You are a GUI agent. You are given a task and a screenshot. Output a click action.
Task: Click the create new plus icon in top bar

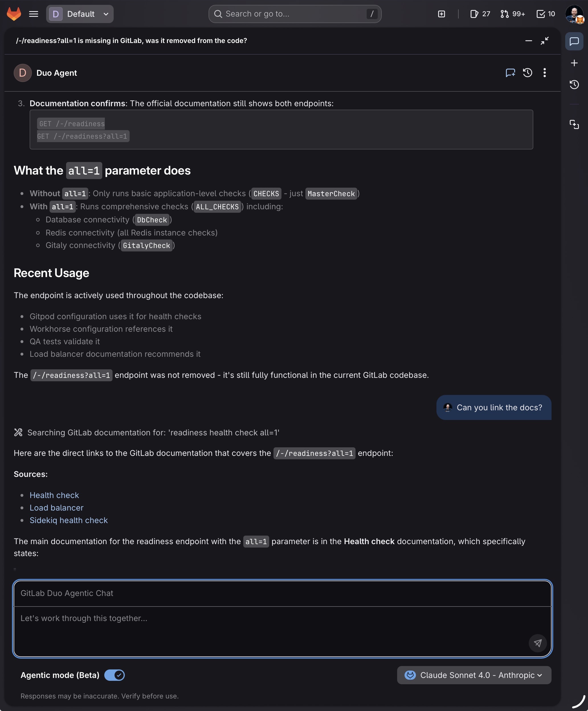pos(441,14)
